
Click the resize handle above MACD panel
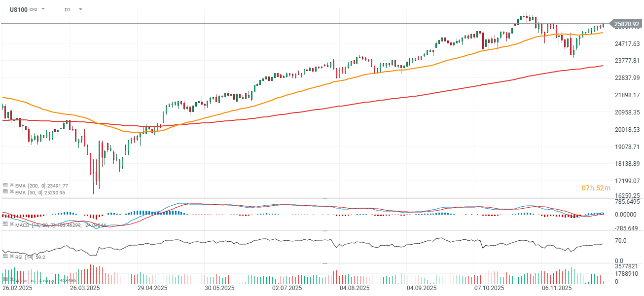coord(324,199)
